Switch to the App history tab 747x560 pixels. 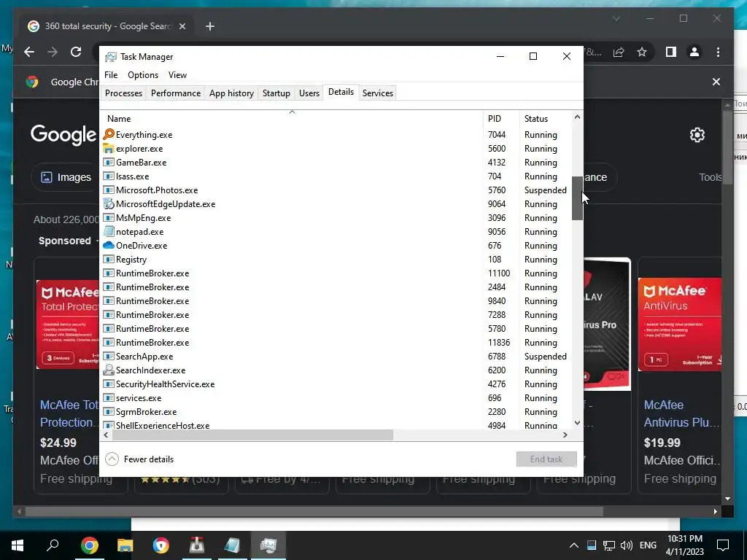[231, 93]
